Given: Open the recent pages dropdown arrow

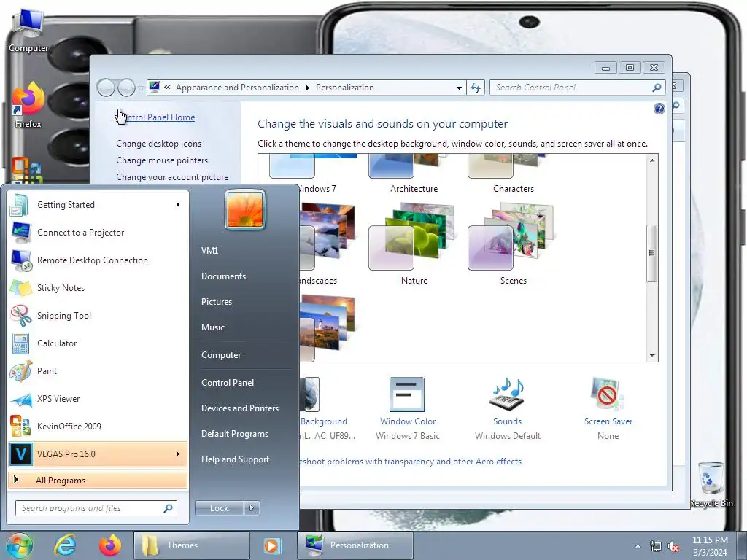Looking at the screenshot, I should (x=141, y=88).
